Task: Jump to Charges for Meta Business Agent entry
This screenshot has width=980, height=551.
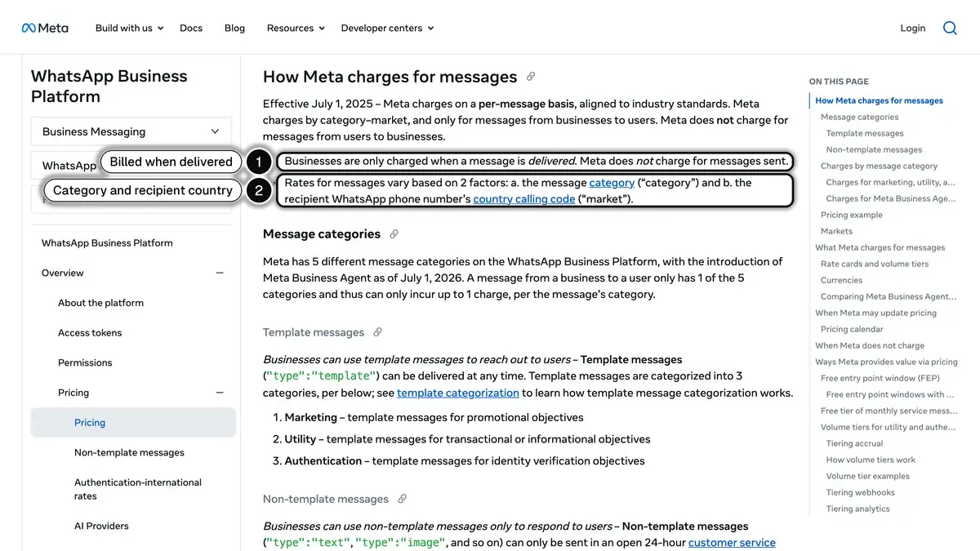Action: 891,198
